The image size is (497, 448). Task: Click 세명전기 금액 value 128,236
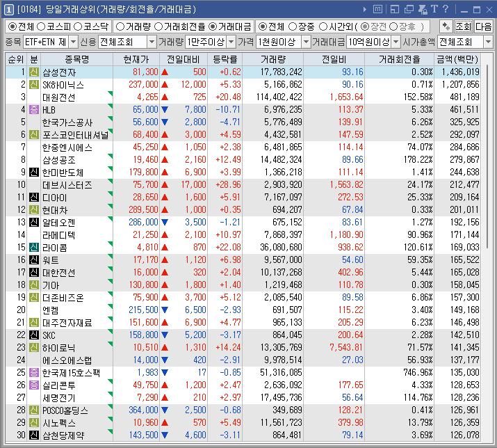pos(464,397)
